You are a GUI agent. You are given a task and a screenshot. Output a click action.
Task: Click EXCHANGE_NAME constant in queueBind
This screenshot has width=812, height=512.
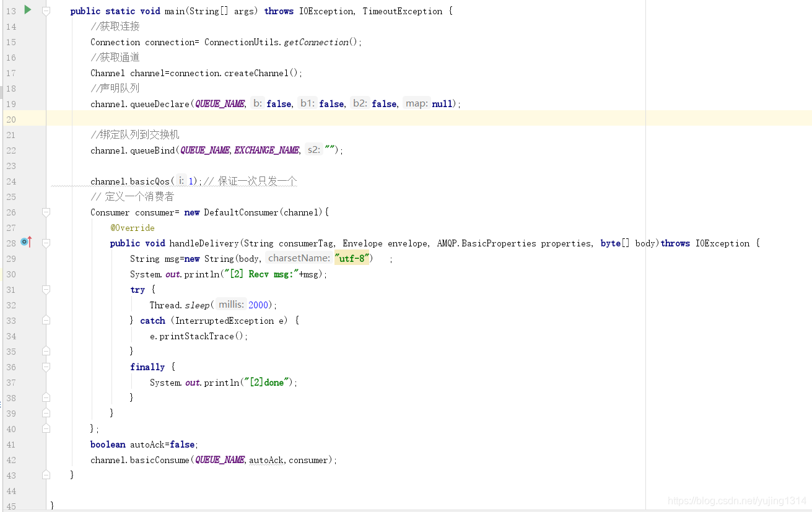click(266, 150)
